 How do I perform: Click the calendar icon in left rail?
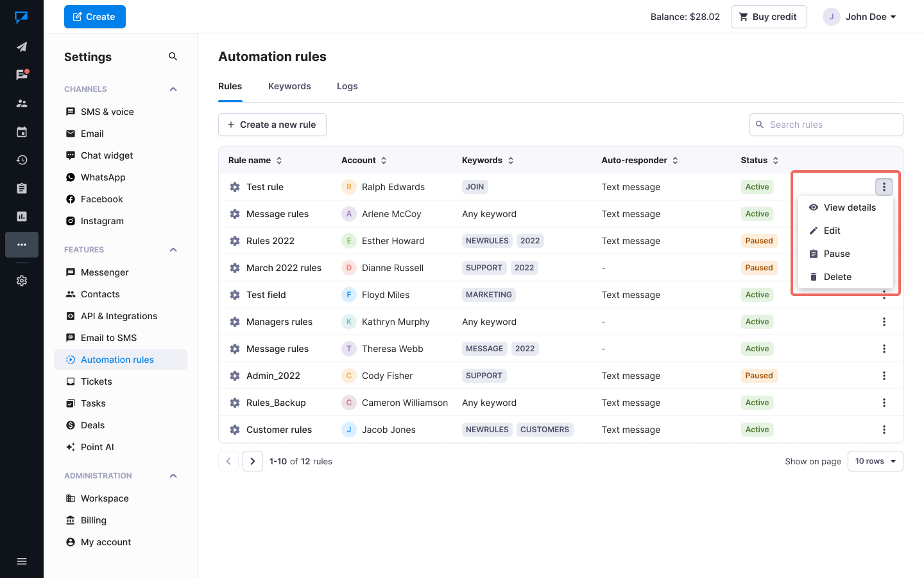[22, 132]
